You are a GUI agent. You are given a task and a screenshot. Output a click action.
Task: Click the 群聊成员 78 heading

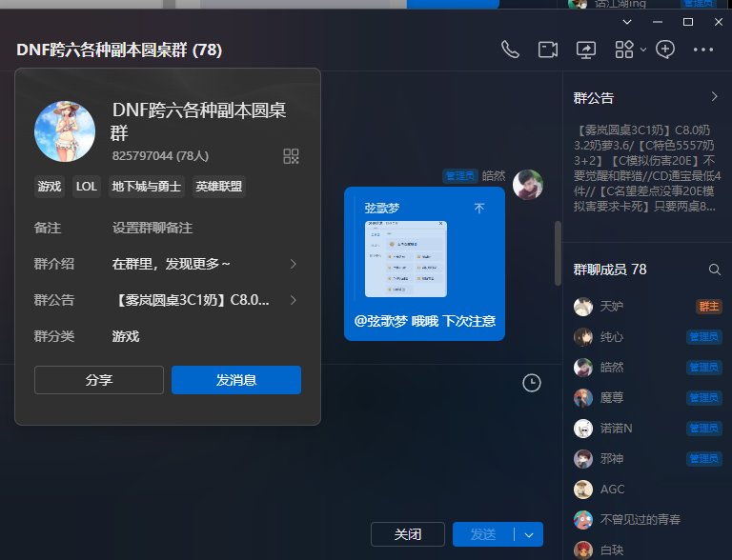pyautogui.click(x=610, y=270)
